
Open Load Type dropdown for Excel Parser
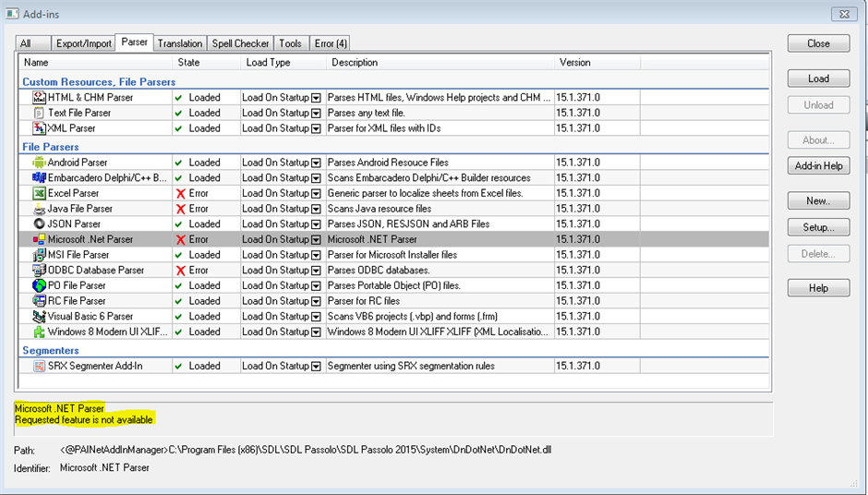(316, 194)
